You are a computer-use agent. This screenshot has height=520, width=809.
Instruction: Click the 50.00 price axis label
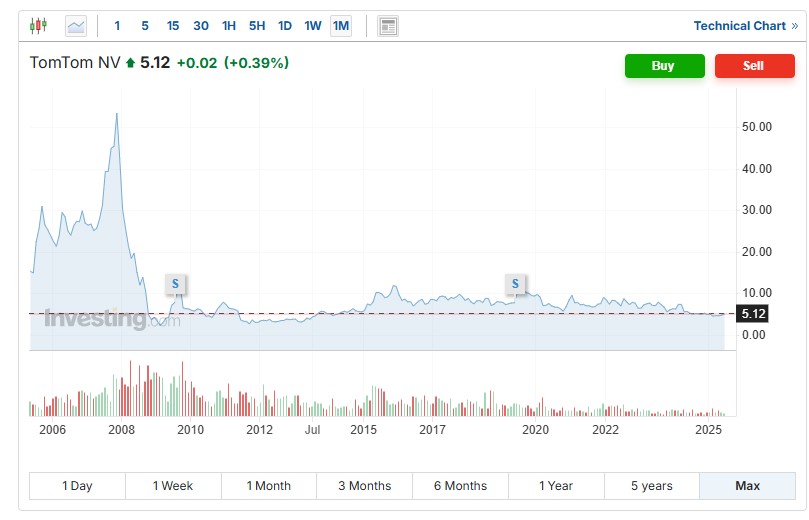click(x=756, y=127)
